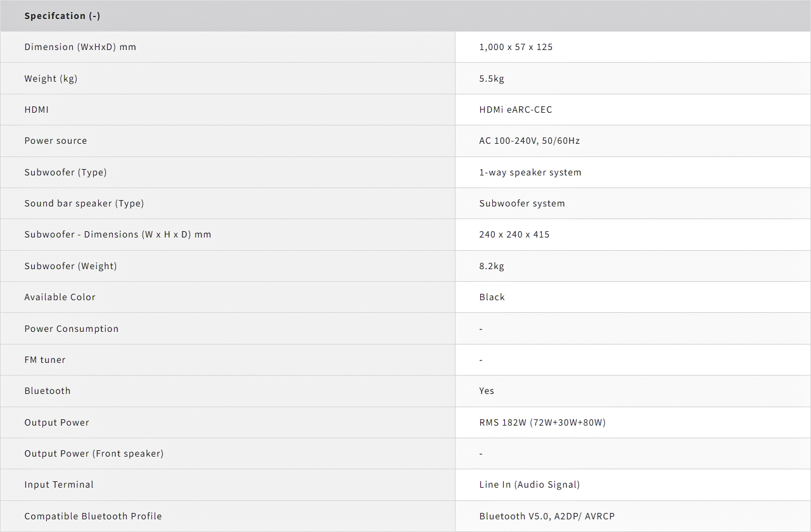Click the Sound bar speaker (Type) label
Image resolution: width=811 pixels, height=532 pixels.
click(84, 203)
